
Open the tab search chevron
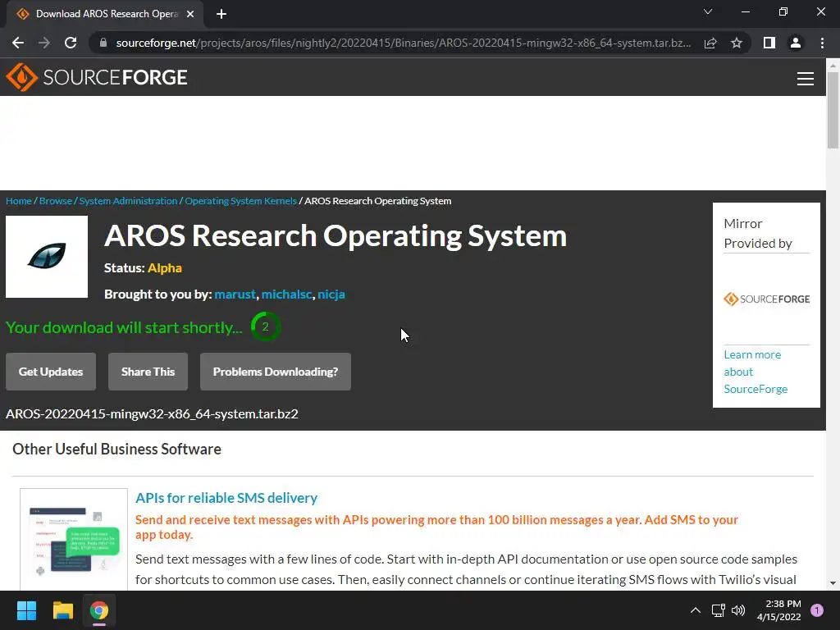coord(708,11)
